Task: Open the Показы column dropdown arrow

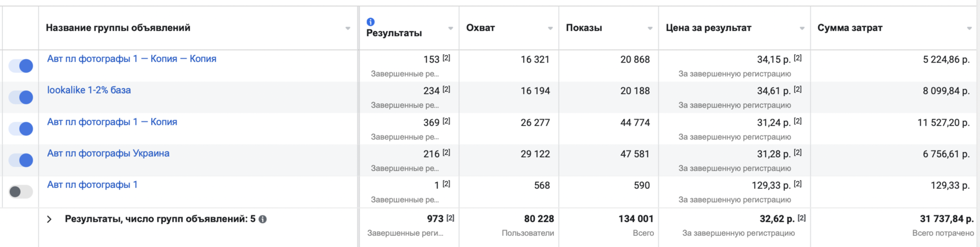Action: [x=650, y=28]
